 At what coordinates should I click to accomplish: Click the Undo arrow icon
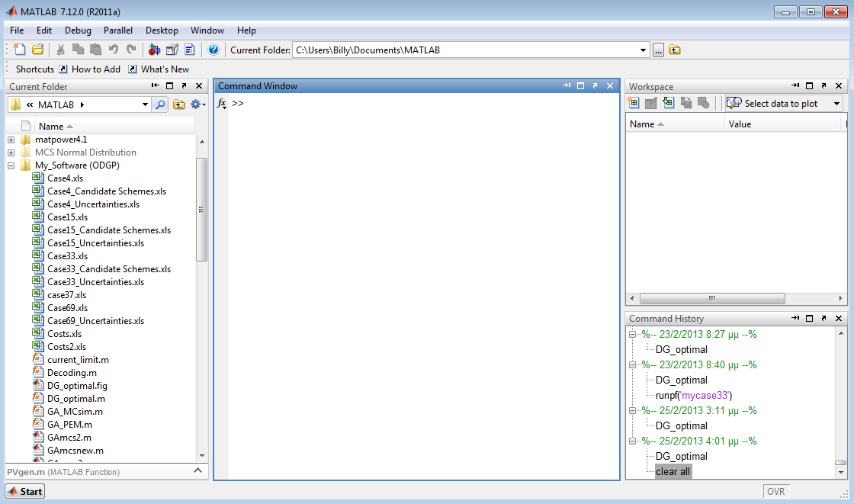click(114, 50)
